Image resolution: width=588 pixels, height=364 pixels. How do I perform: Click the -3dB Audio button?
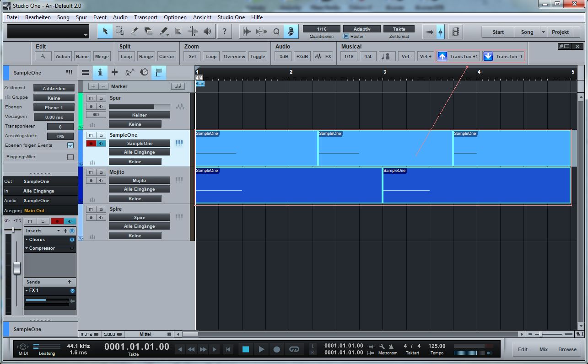(x=283, y=56)
